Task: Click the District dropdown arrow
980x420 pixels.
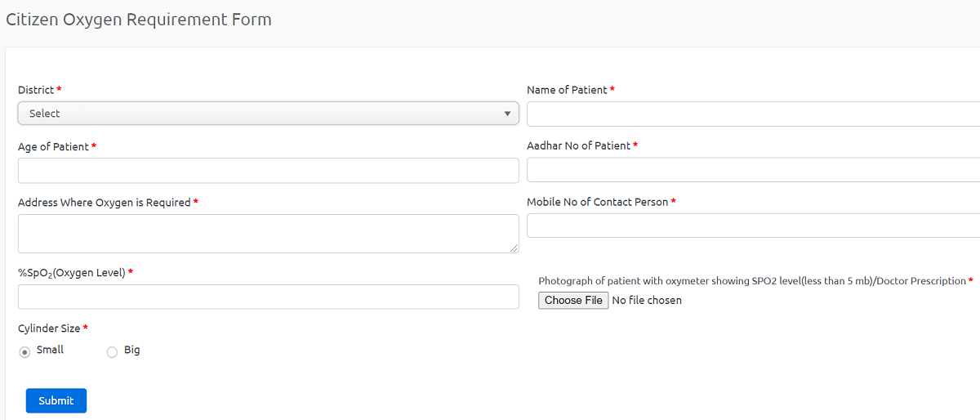Action: click(507, 114)
